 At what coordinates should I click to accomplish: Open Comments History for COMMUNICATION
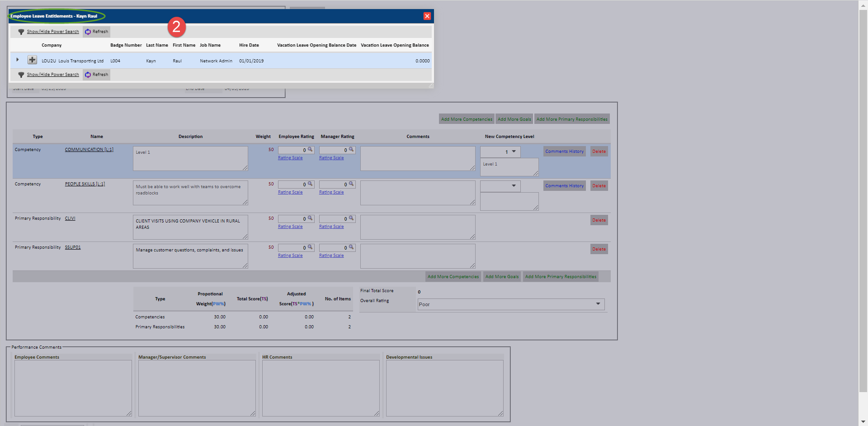[564, 151]
